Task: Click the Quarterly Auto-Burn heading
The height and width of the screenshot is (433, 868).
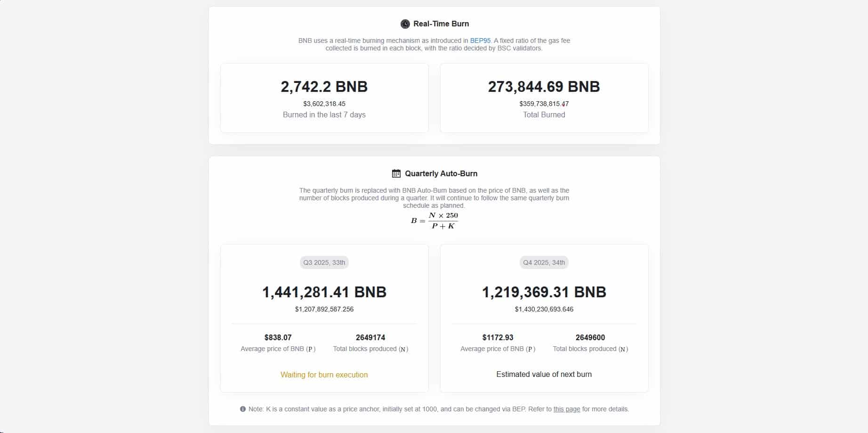Action: (x=441, y=173)
